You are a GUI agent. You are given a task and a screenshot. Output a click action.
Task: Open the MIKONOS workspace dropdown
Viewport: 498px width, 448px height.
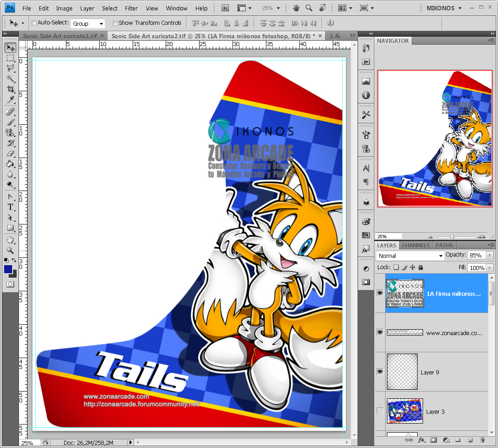click(444, 8)
